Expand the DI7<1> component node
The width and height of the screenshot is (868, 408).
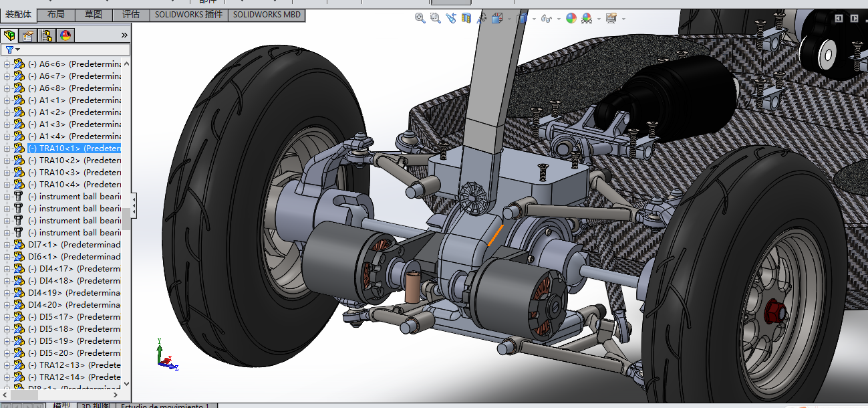7,245
